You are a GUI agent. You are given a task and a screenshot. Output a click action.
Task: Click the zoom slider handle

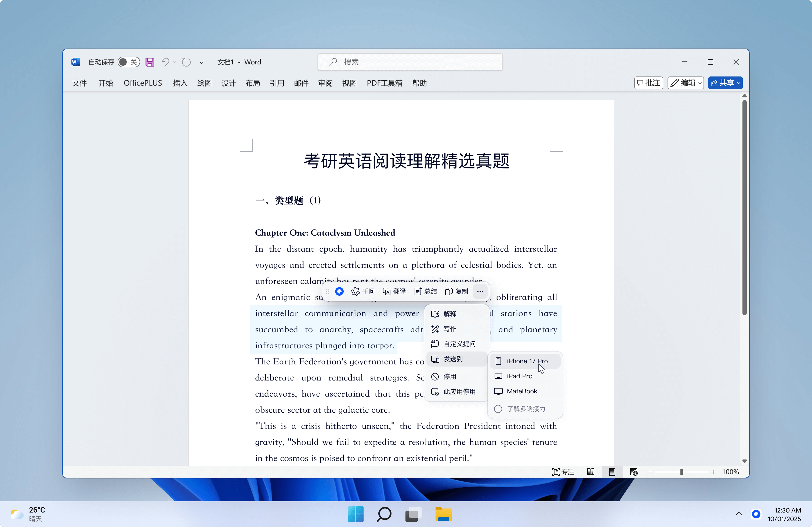pyautogui.click(x=681, y=472)
